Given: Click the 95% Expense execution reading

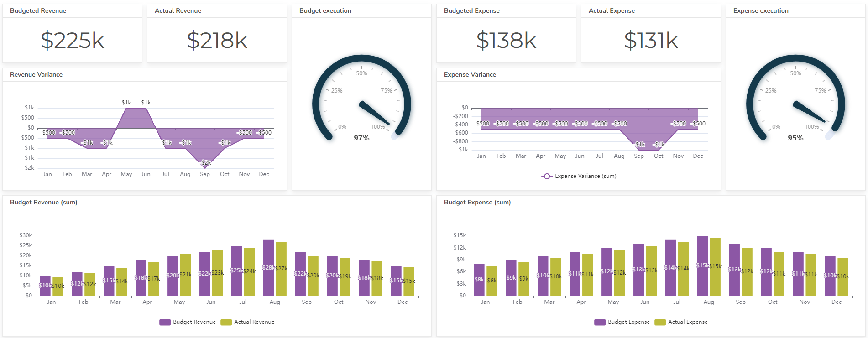Looking at the screenshot, I should point(795,138).
